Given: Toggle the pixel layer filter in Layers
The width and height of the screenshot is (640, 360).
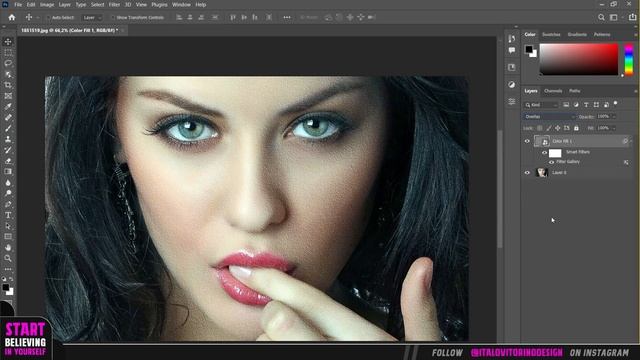Looking at the screenshot, I should click(x=566, y=105).
